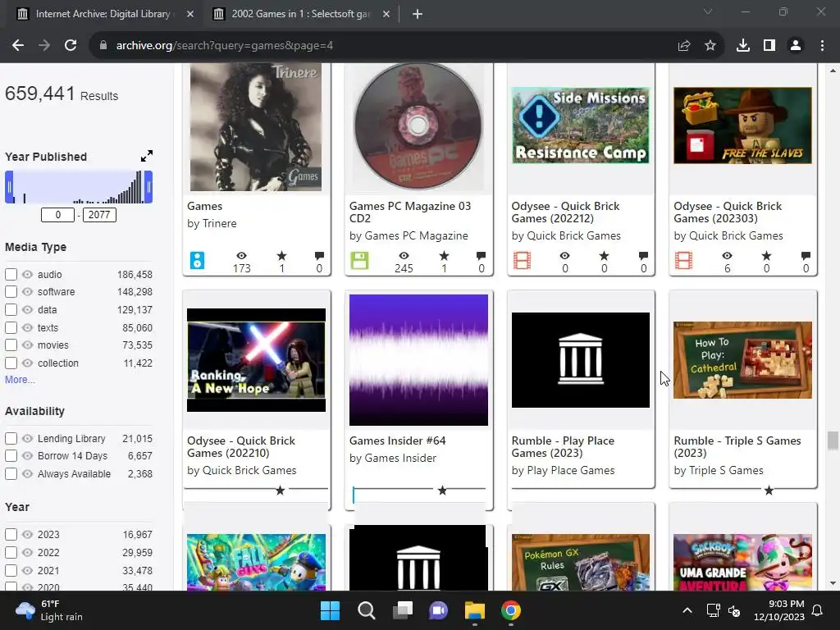The width and height of the screenshot is (840, 630).
Task: Open How To Play: Cathedral thumbnail
Action: pyautogui.click(x=742, y=360)
